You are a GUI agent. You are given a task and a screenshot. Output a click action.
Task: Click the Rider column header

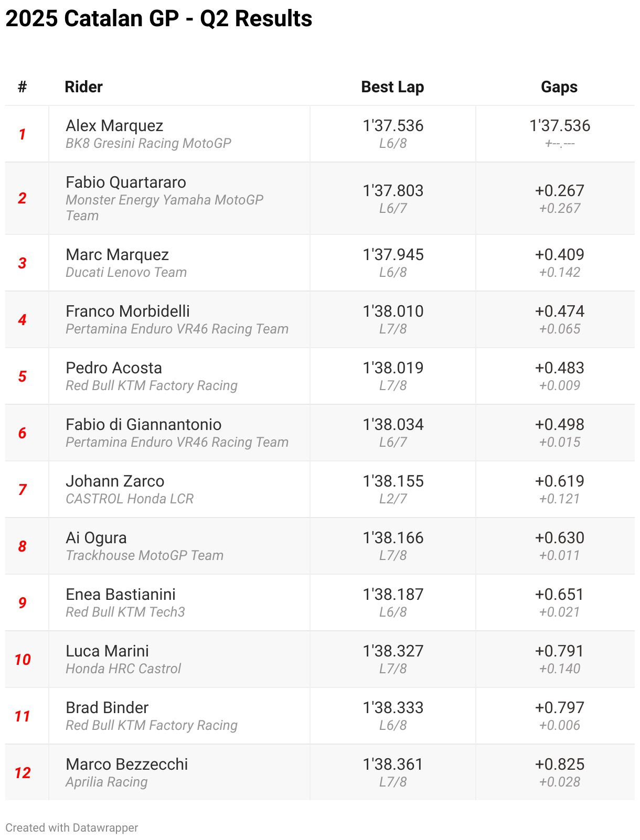pyautogui.click(x=83, y=87)
